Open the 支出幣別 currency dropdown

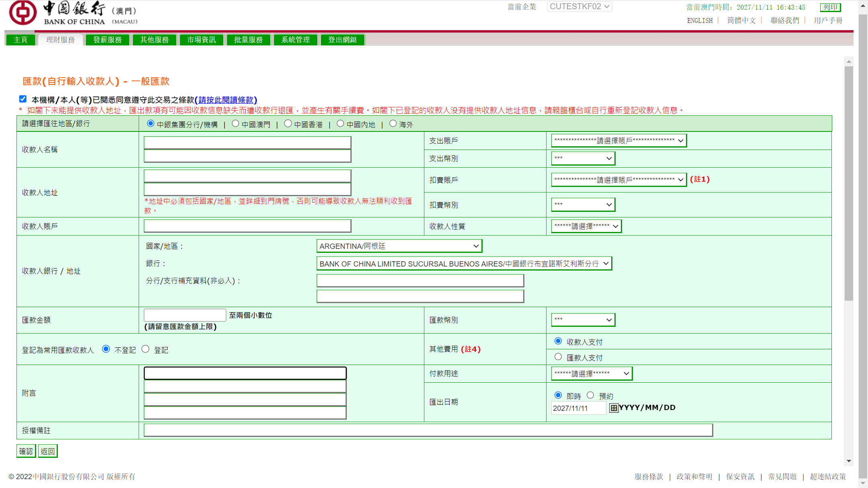(583, 158)
